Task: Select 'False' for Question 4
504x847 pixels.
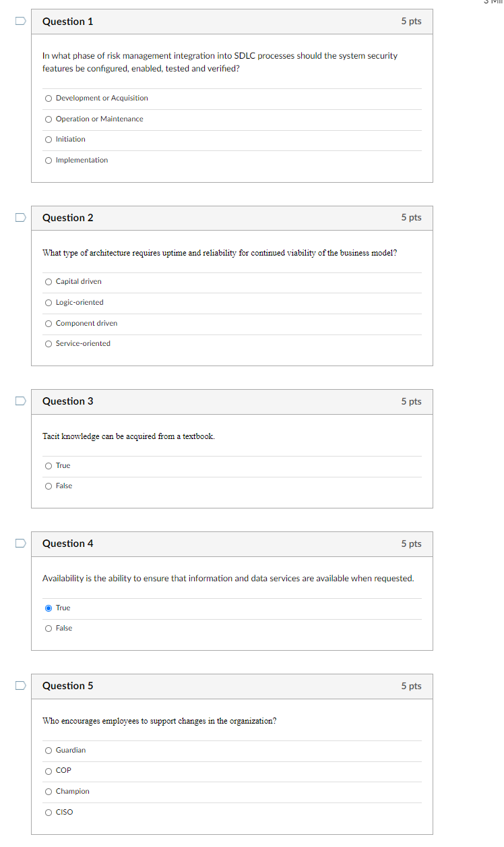Action: pos(48,629)
